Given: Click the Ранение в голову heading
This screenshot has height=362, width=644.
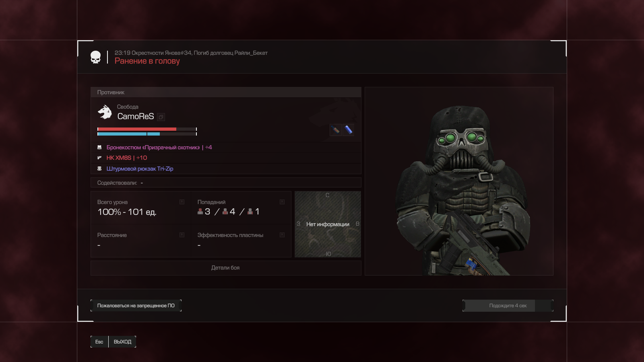Looking at the screenshot, I should pos(147,61).
